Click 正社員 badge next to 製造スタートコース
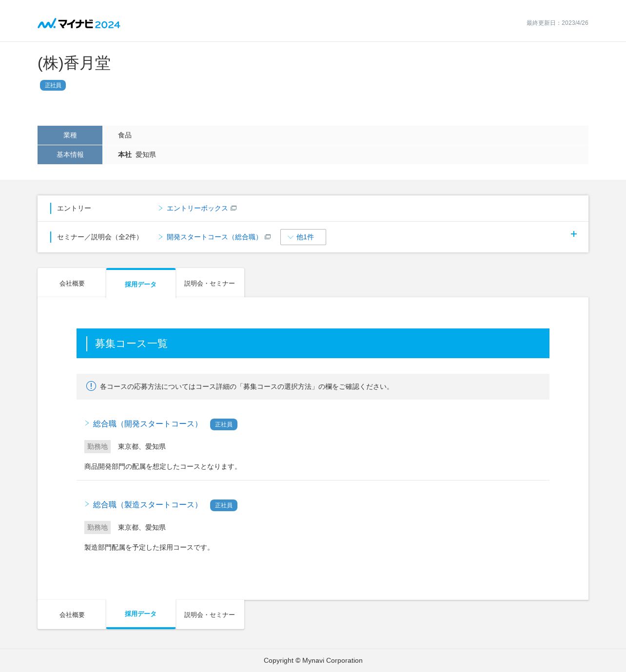The height and width of the screenshot is (672, 626). [224, 505]
